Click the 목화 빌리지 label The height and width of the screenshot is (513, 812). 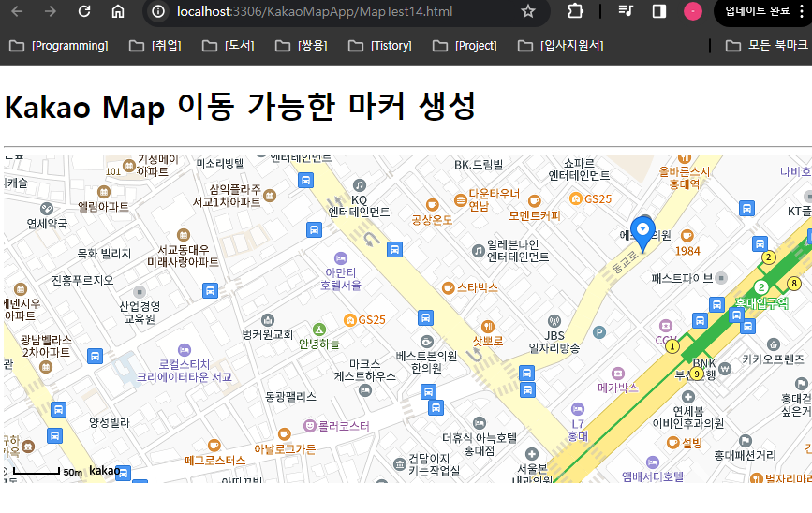click(104, 253)
